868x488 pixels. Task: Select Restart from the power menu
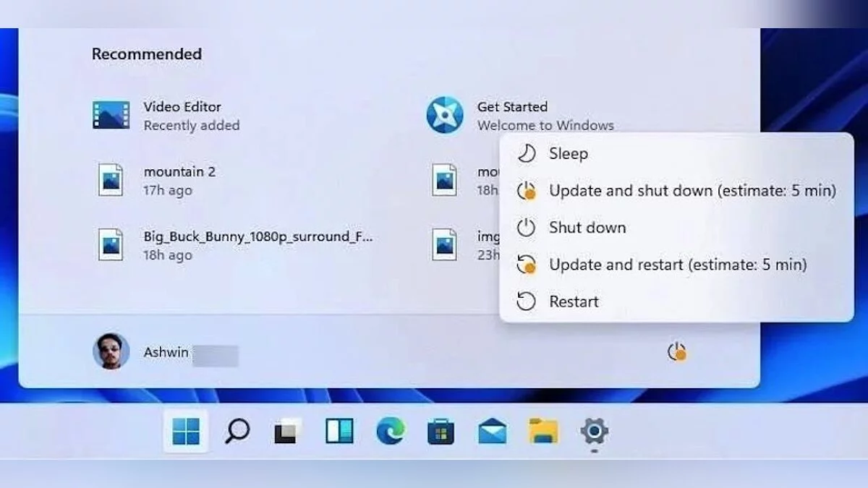click(676, 301)
